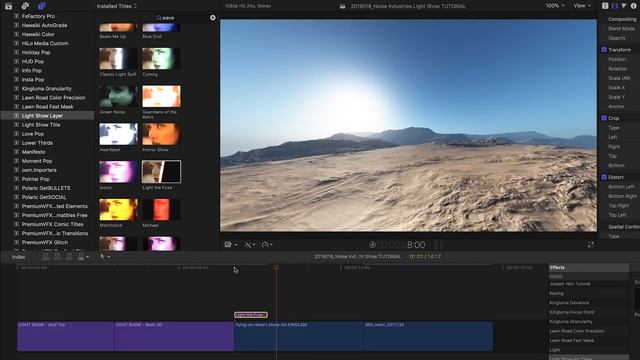The image size is (640, 360).
Task: Click the project name in timeline header
Action: pyautogui.click(x=358, y=257)
